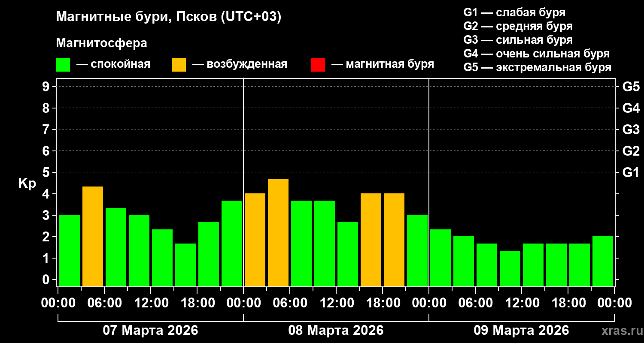Image resolution: width=644 pixels, height=343 pixels.
Task: Click the 03:00–06:00 orange bar on 07 Марта
Action: pos(93,236)
